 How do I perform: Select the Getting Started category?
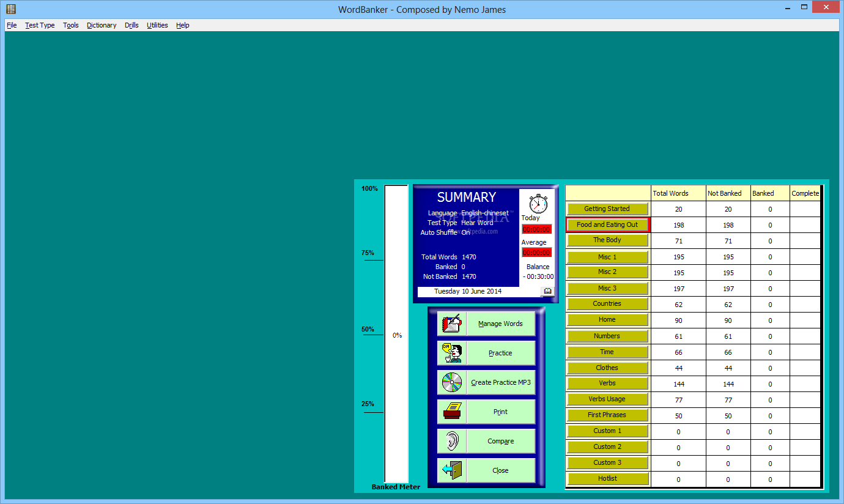[607, 209]
